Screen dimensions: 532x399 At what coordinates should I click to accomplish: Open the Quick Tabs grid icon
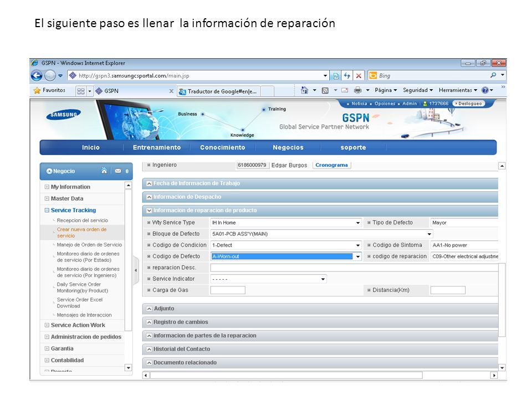81,91
